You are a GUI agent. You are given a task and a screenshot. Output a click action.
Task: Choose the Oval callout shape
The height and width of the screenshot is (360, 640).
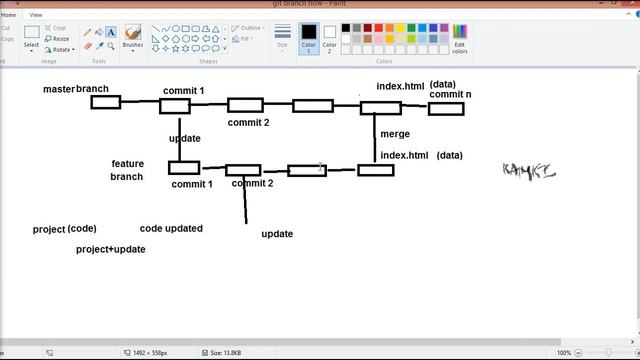coord(205,49)
